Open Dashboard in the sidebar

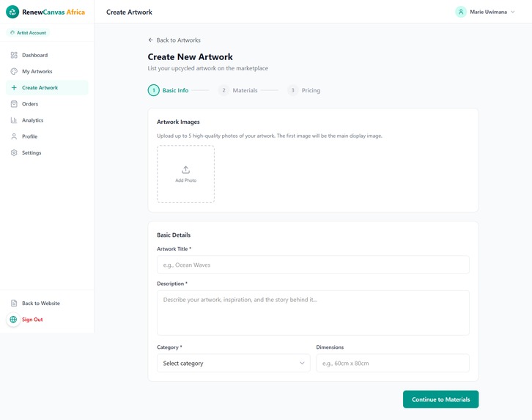click(47, 55)
